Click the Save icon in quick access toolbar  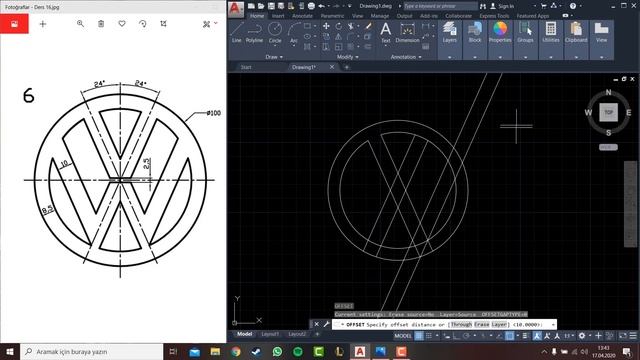(271, 6)
